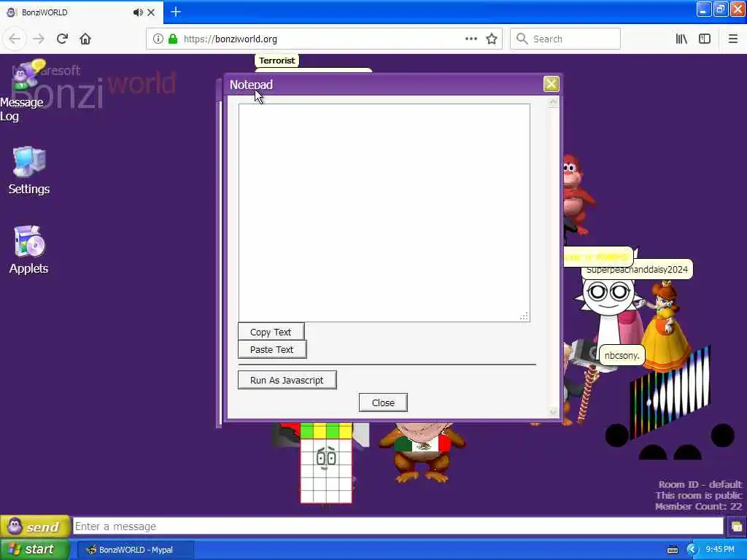The image size is (747, 560).
Task: Click BonziWORLD - Mypal taskbar item
Action: tap(136, 550)
